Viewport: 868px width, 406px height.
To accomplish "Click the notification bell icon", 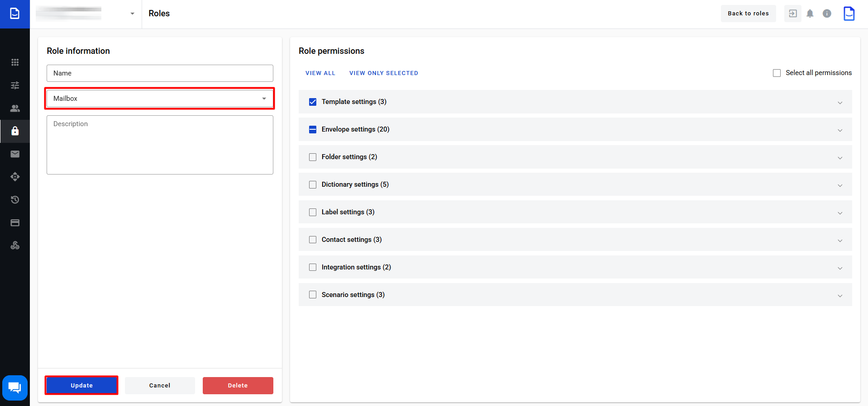I will point(810,14).
